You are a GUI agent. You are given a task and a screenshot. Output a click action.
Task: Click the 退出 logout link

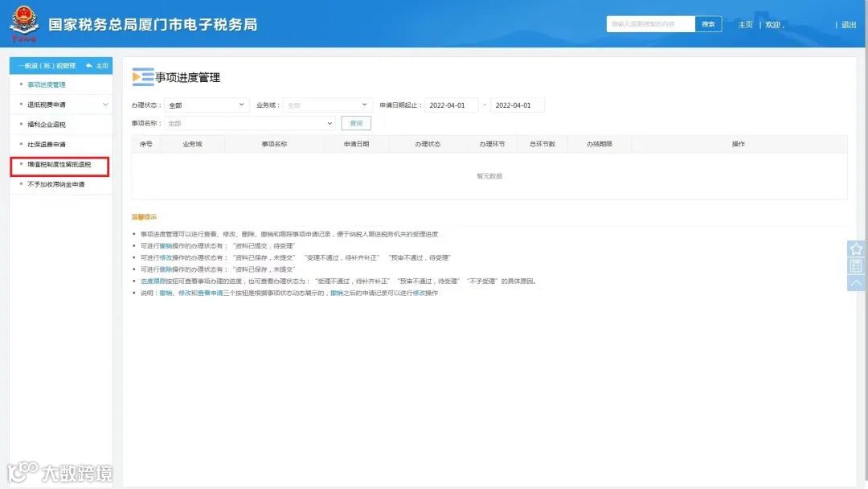pos(849,24)
